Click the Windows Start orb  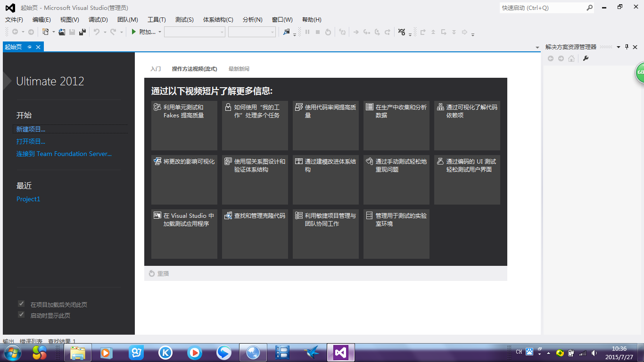pyautogui.click(x=12, y=352)
